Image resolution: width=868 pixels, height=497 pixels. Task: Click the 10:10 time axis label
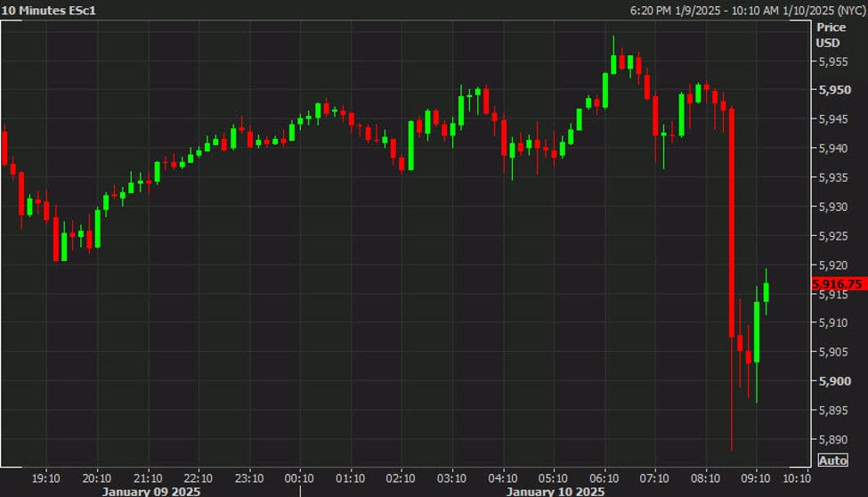(798, 477)
